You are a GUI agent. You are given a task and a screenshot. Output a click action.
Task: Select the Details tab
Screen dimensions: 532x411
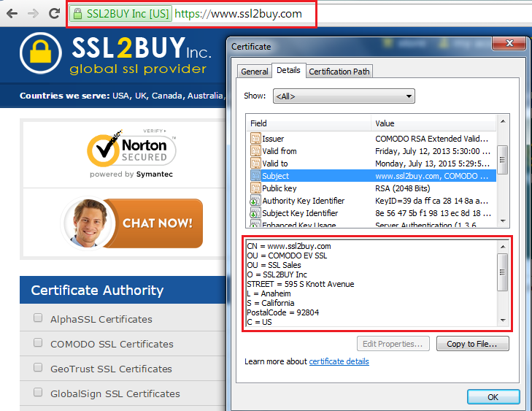[x=289, y=70]
